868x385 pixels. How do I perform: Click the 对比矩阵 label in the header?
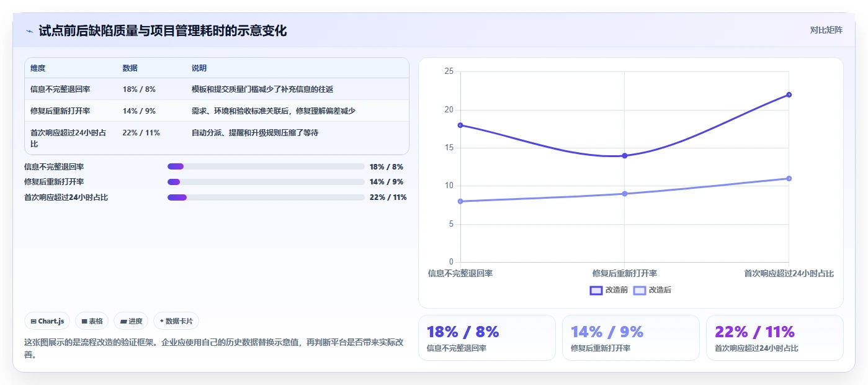[826, 30]
